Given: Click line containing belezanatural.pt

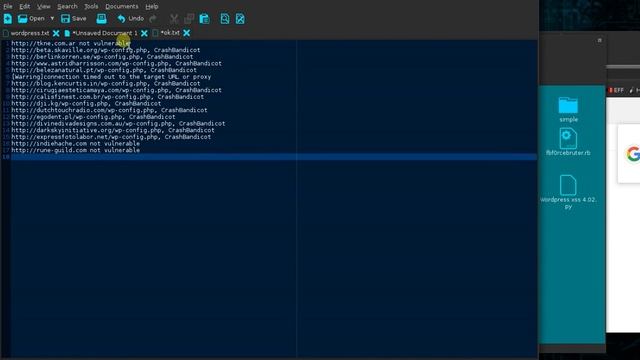Looking at the screenshot, I should (x=104, y=70).
